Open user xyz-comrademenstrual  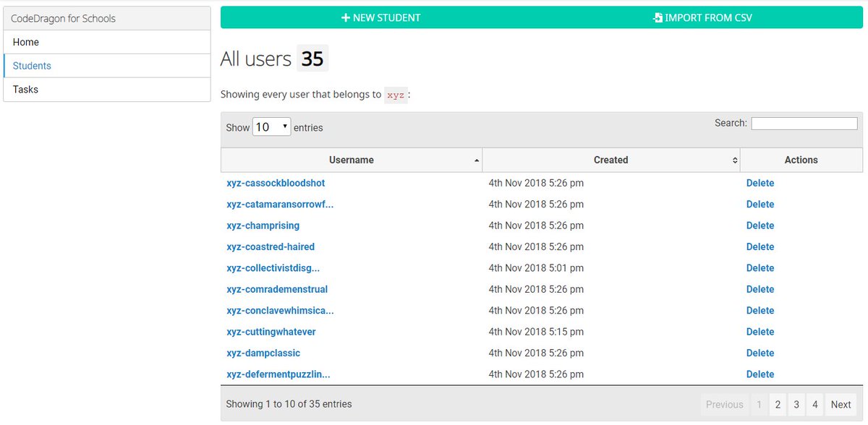[x=277, y=289]
